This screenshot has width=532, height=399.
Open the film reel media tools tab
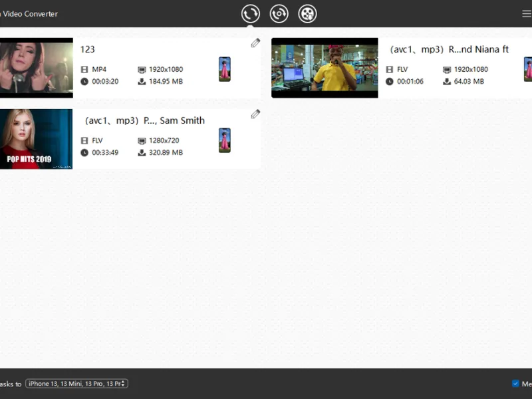307,14
